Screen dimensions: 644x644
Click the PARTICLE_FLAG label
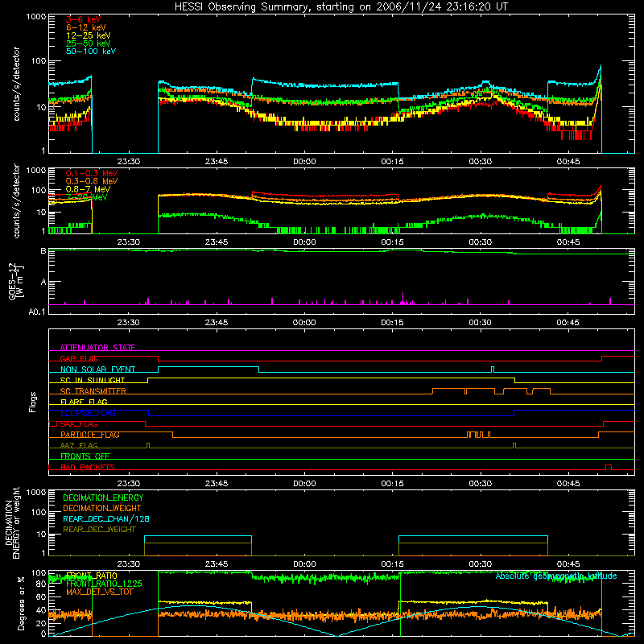90,435
